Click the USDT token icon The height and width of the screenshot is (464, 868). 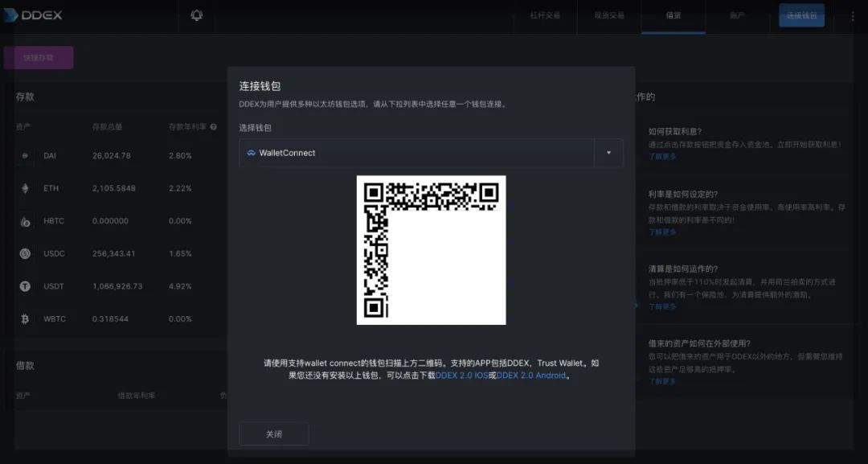pyautogui.click(x=26, y=285)
